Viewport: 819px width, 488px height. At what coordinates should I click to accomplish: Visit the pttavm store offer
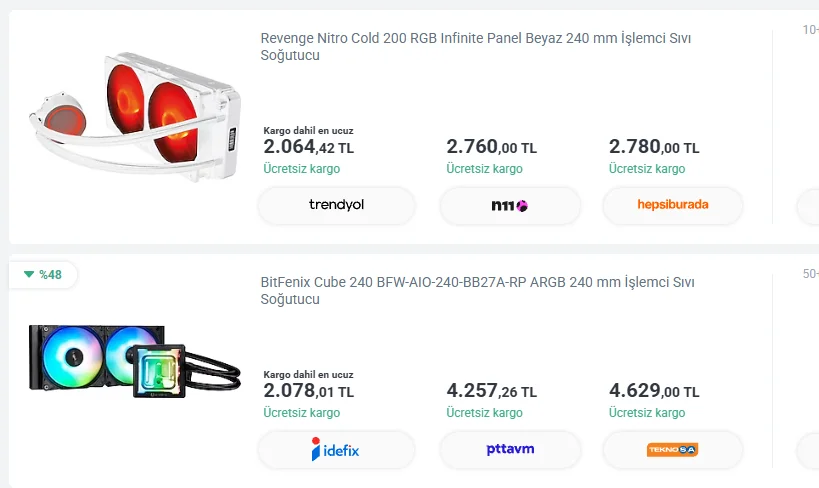coord(510,450)
